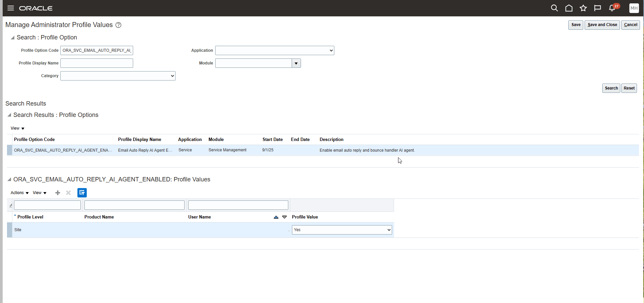Screen dimensions: 644x303
Task: Click the flag announcements icon
Action: [597, 8]
